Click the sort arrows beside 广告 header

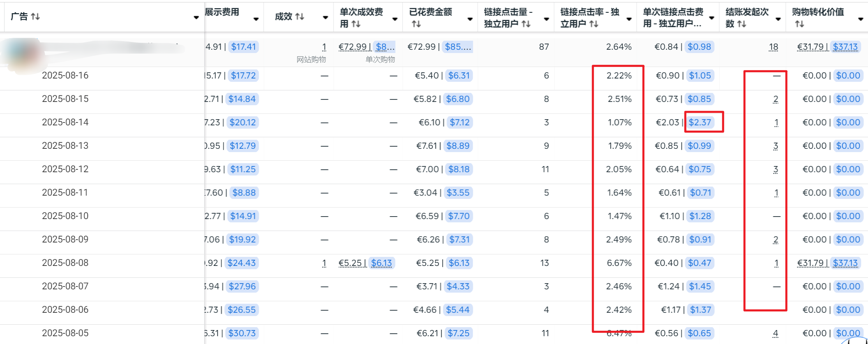click(35, 16)
